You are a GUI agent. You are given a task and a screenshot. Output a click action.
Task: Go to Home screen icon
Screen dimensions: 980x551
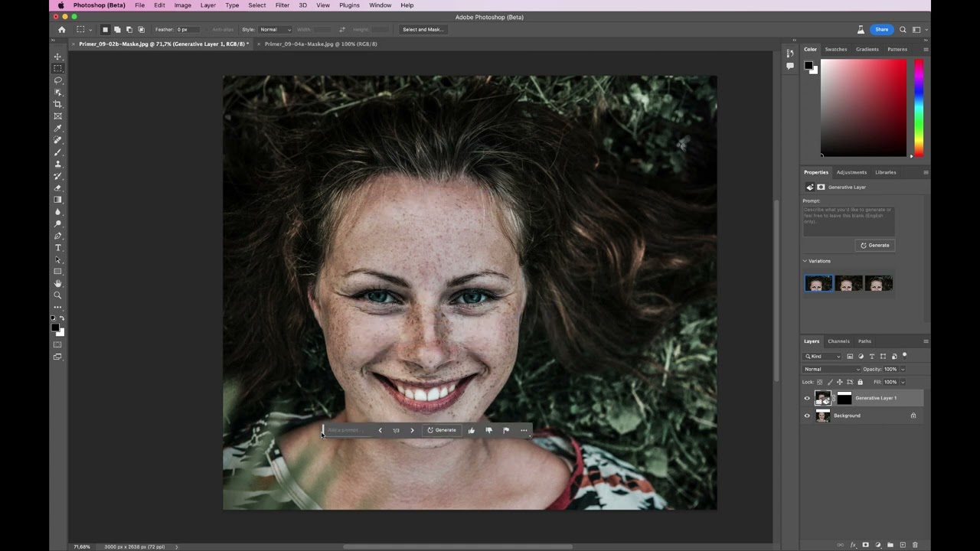62,30
